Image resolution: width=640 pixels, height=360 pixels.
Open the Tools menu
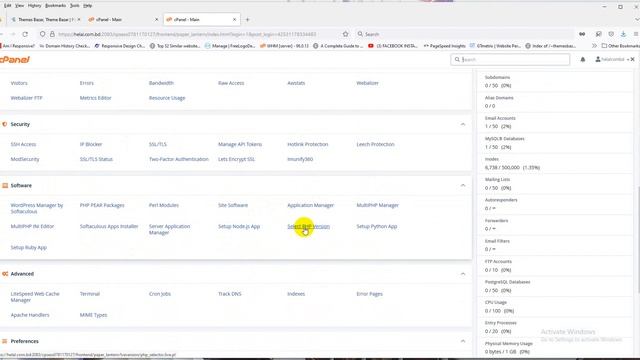[x=75, y=6]
